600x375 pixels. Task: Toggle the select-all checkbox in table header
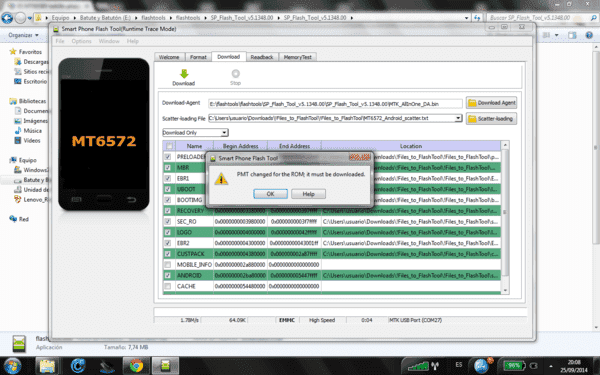[169, 146]
